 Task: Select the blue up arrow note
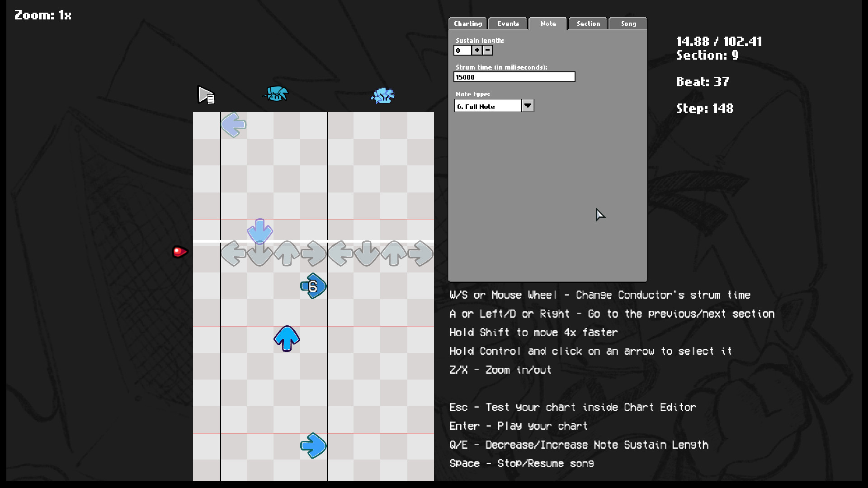click(286, 338)
